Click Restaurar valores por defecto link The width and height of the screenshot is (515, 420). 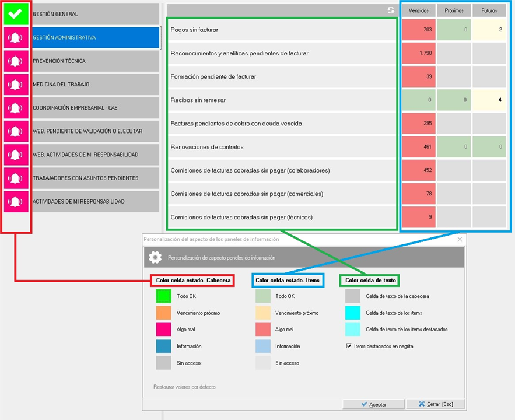coord(184,387)
